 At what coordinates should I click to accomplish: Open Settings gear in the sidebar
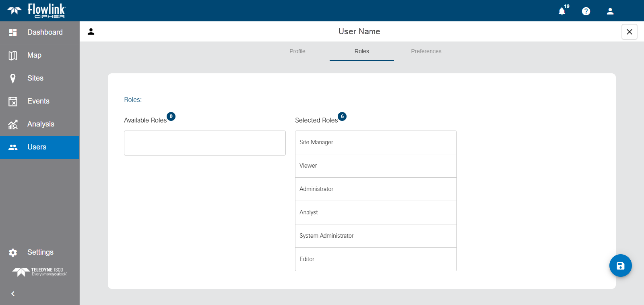(x=39, y=252)
